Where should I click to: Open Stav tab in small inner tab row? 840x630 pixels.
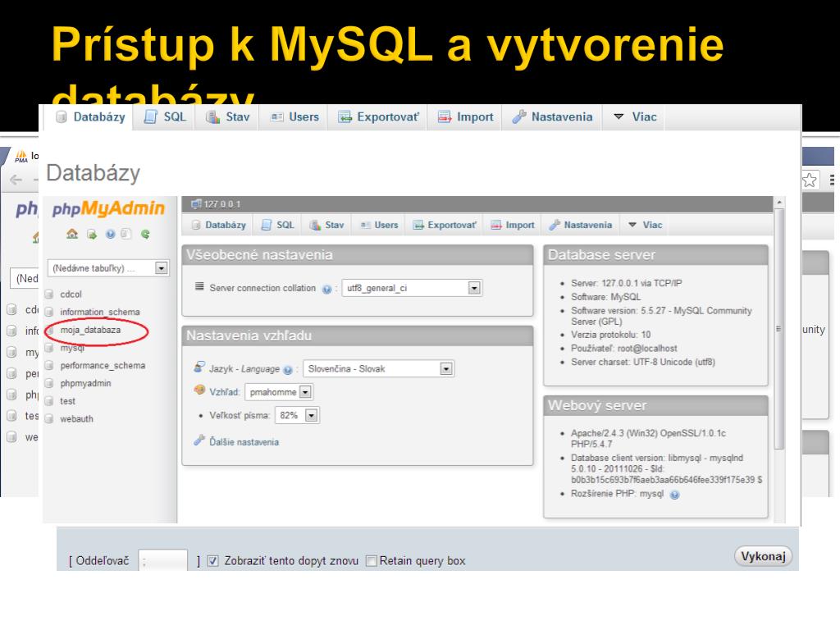pyautogui.click(x=326, y=225)
